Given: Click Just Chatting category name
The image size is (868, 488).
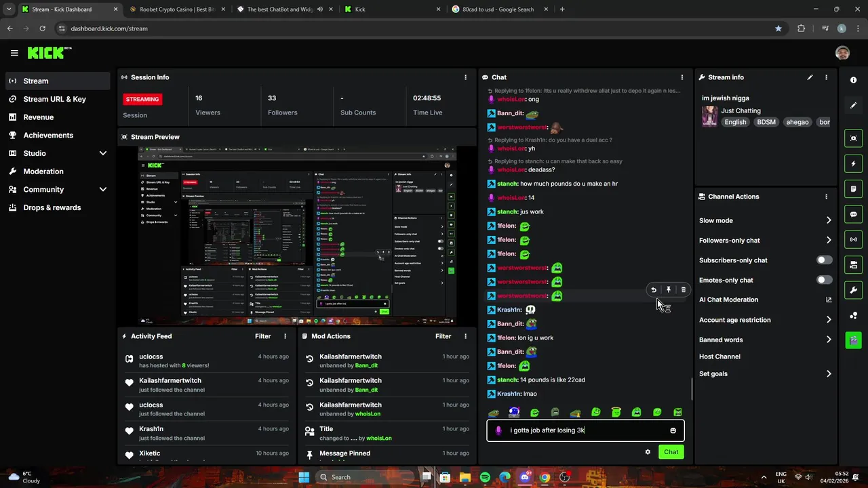Looking at the screenshot, I should click(741, 110).
